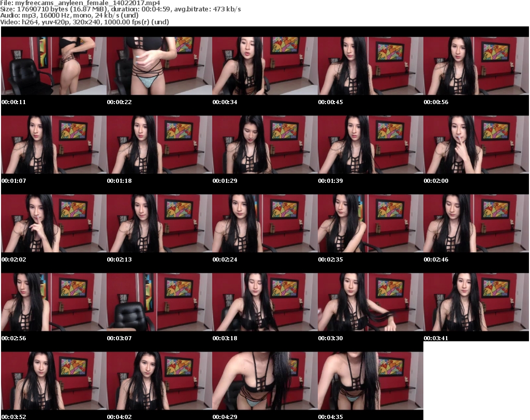This screenshot has width=530, height=420.
Task: Select the thumbnail stamped 00:04:02
Action: (159, 381)
